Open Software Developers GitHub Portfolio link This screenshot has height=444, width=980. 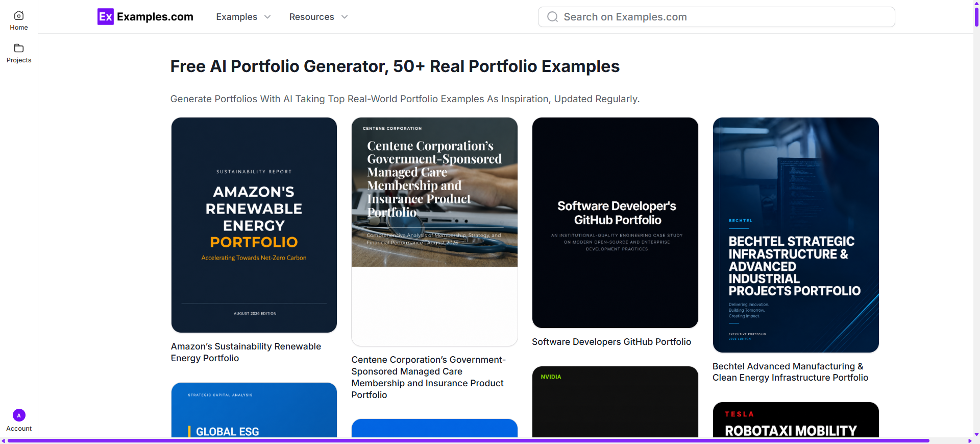click(611, 342)
